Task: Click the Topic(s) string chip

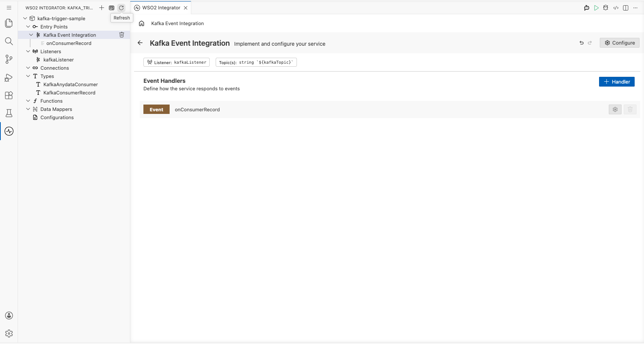Action: (x=256, y=62)
